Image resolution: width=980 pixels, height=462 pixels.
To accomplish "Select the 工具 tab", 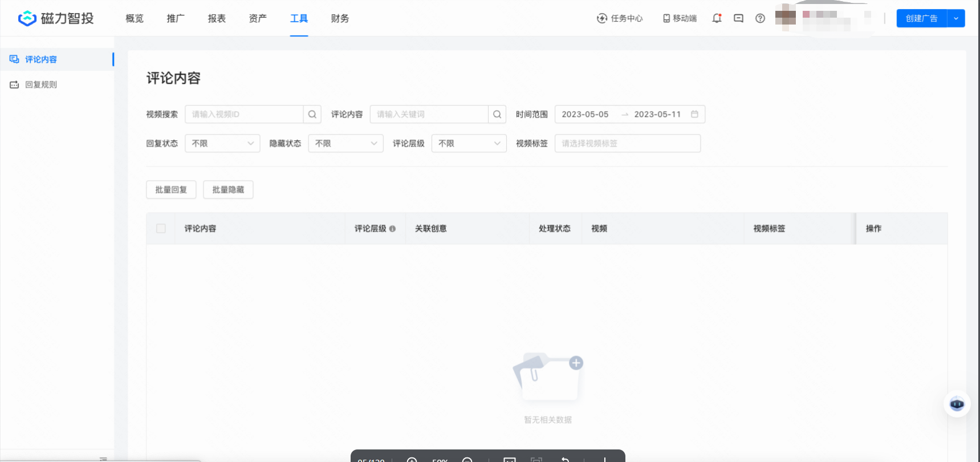I will click(x=299, y=18).
